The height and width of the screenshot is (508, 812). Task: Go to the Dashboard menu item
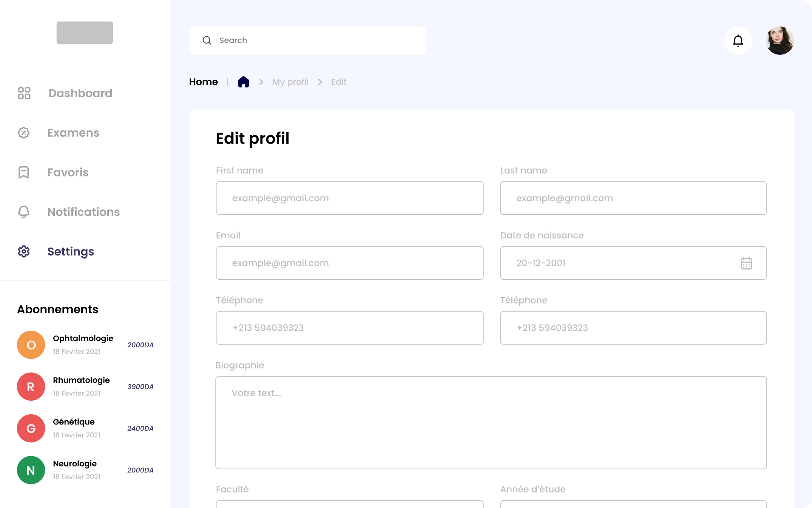click(80, 93)
